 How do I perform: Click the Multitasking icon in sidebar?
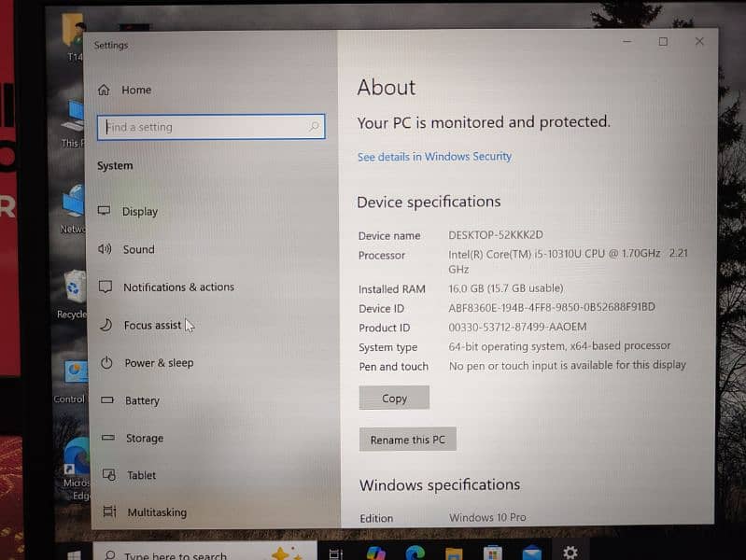click(109, 511)
